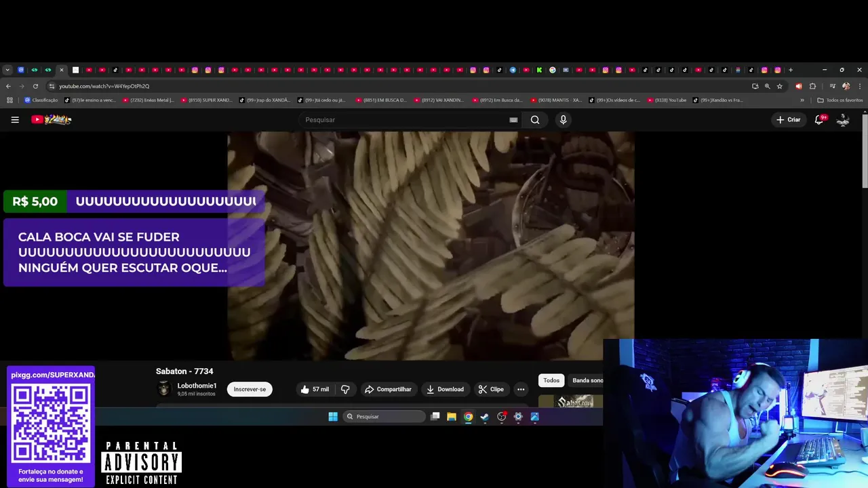868x488 pixels.
Task: Reload the page with the refresh icon
Action: pos(35,86)
